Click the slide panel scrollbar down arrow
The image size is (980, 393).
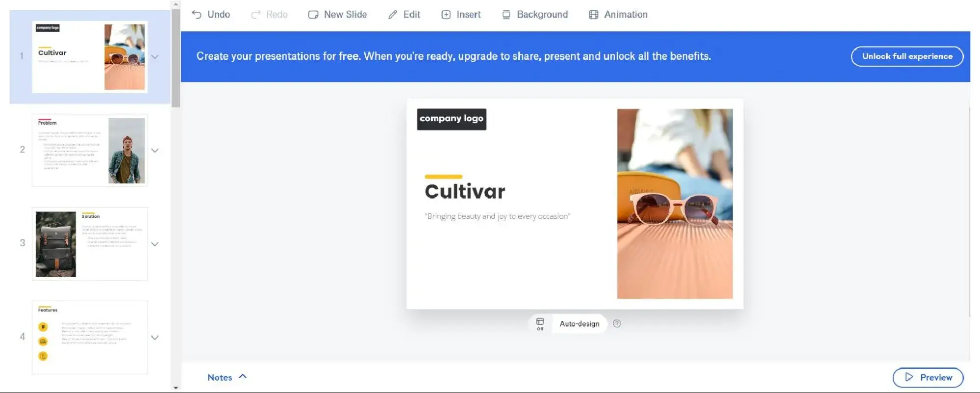(176, 388)
